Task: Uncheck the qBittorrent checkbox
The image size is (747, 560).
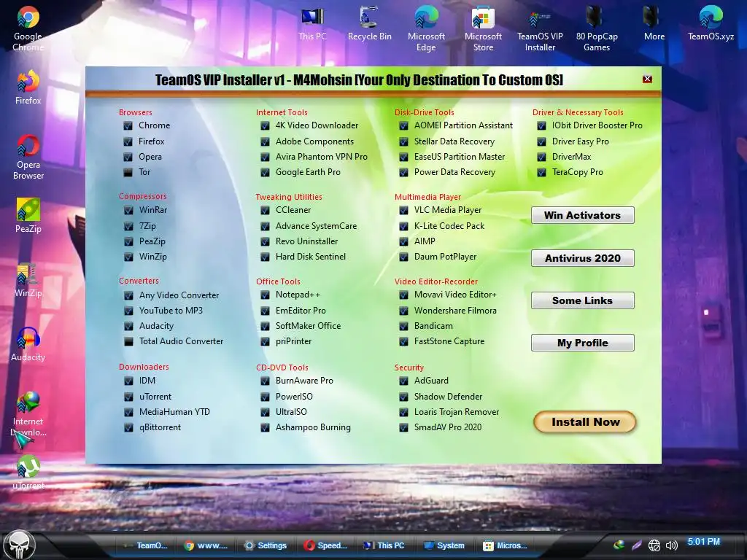Action: click(x=128, y=427)
